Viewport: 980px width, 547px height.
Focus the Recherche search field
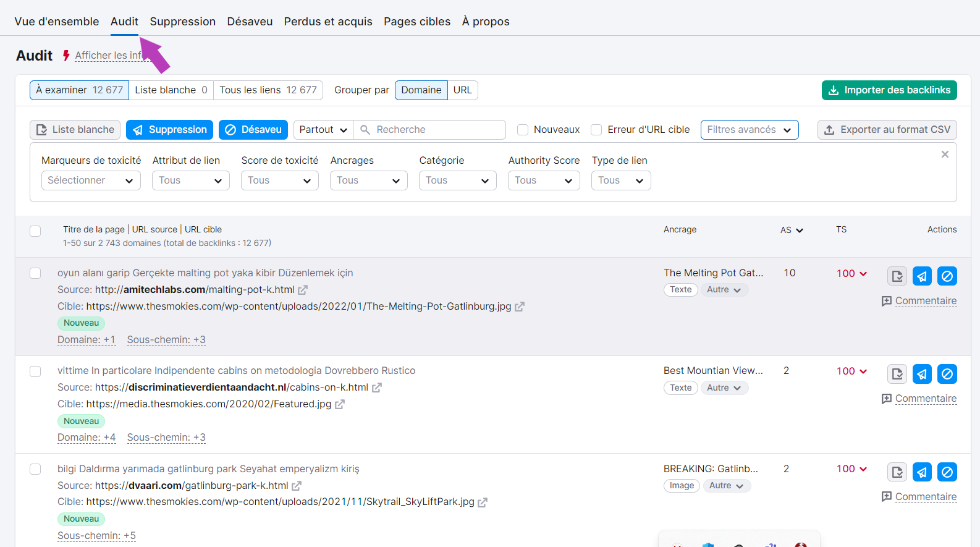coord(429,130)
